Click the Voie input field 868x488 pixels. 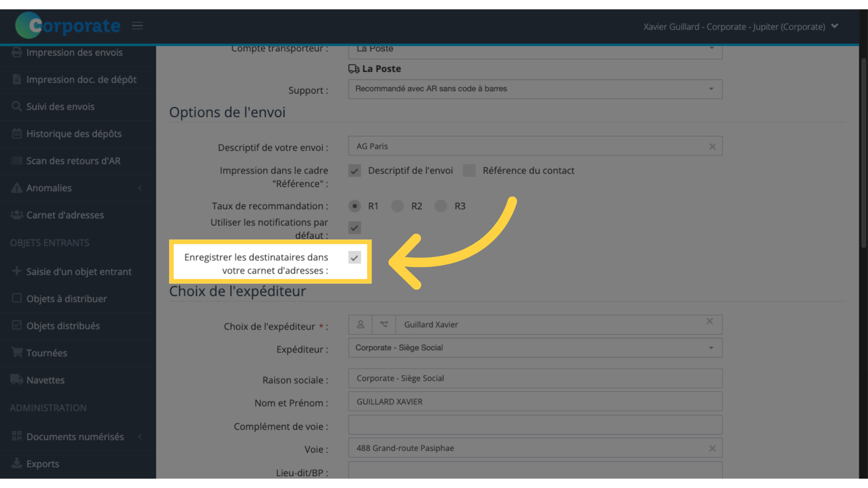[x=535, y=448]
